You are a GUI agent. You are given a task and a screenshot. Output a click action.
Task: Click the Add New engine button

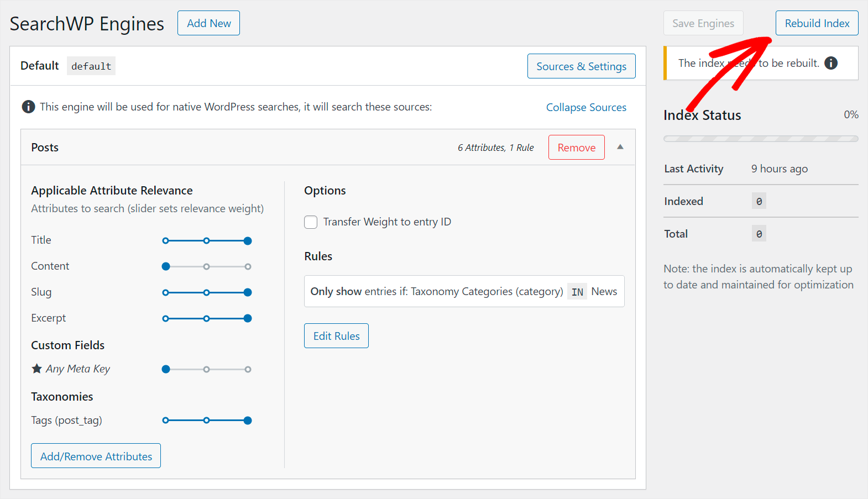point(208,23)
